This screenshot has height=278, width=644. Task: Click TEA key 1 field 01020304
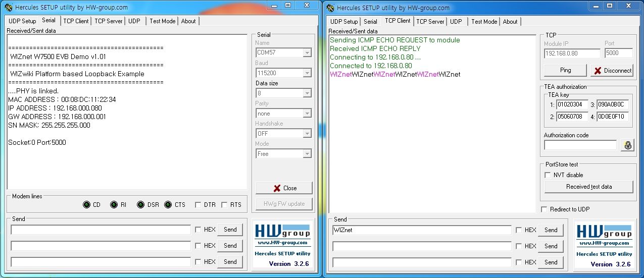tap(572, 105)
